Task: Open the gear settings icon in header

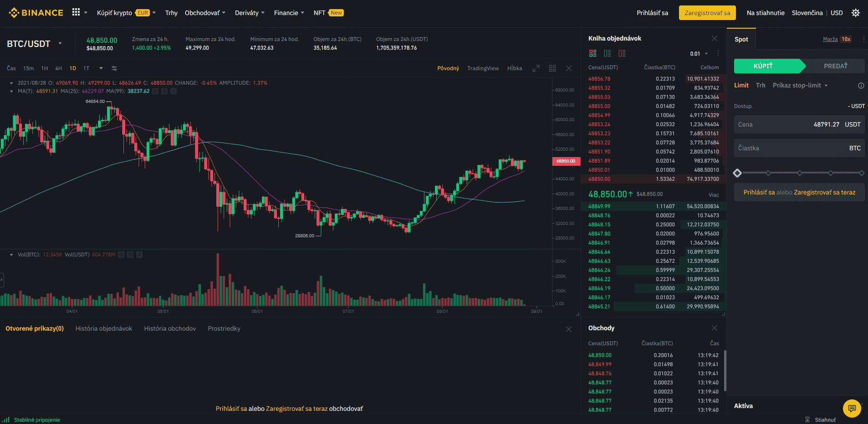Action: pos(856,13)
